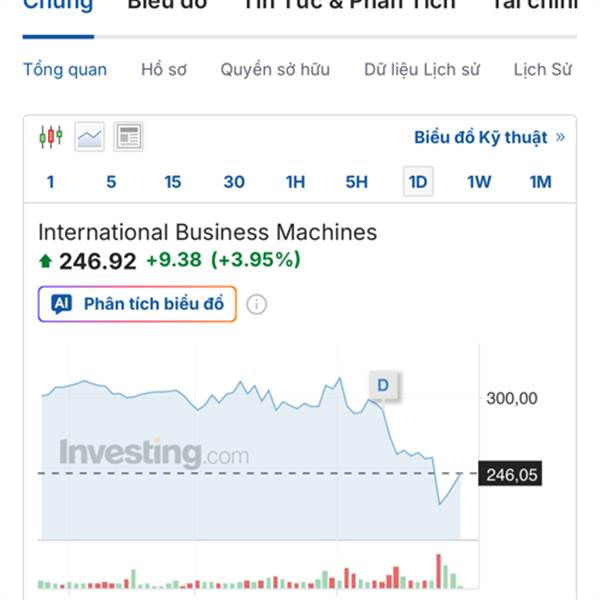Switch to candlestick chart type icon

[x=51, y=137]
